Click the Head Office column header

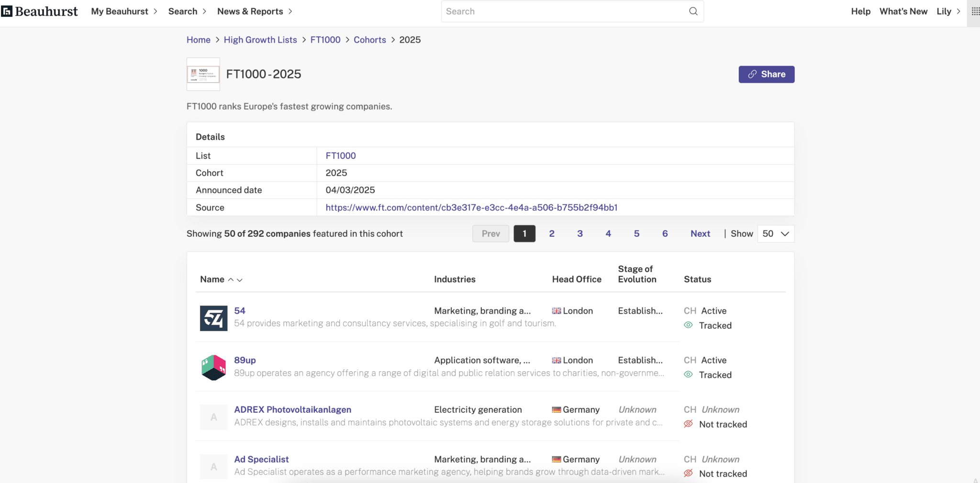[577, 279]
